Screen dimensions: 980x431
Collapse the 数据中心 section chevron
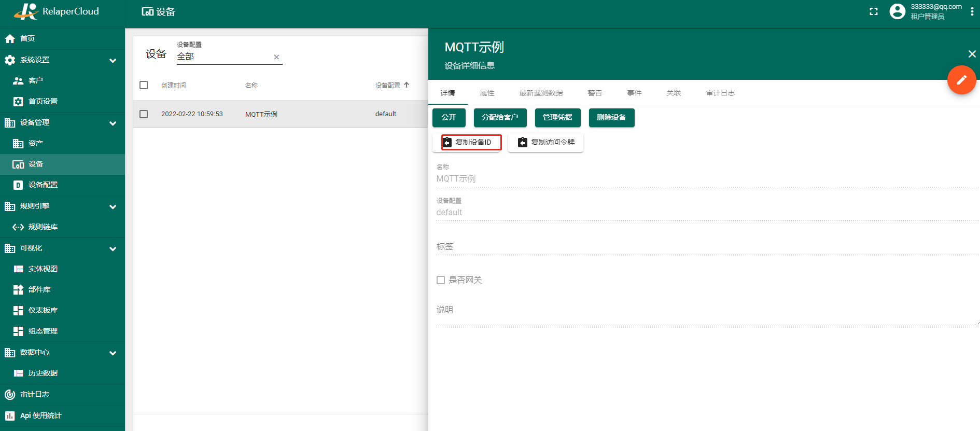[113, 353]
